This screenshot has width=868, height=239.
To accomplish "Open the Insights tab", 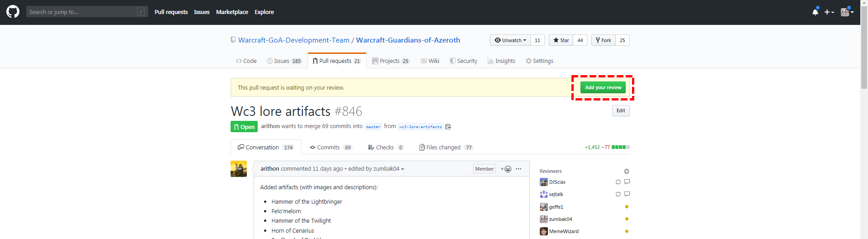I will 501,61.
